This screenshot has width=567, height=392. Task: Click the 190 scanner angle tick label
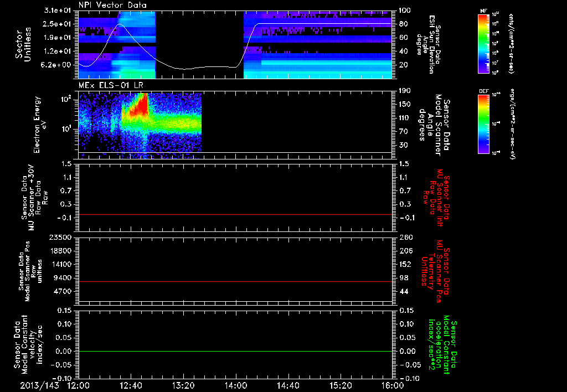tap(406, 91)
